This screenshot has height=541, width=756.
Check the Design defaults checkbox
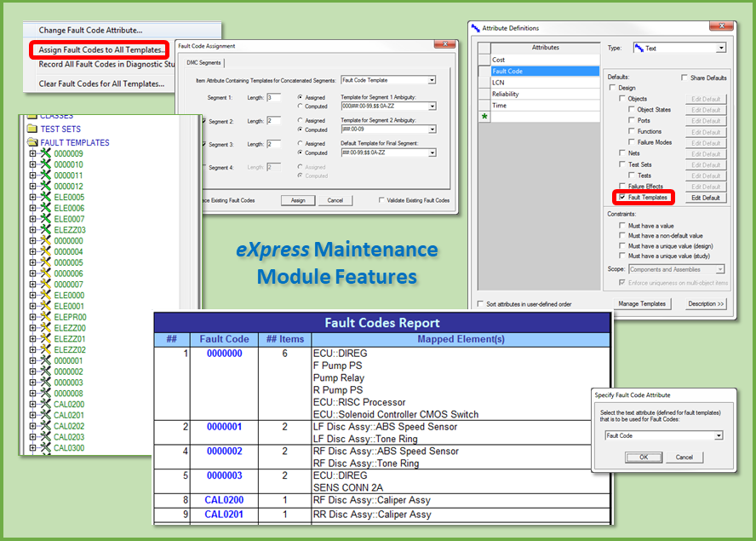(x=613, y=88)
